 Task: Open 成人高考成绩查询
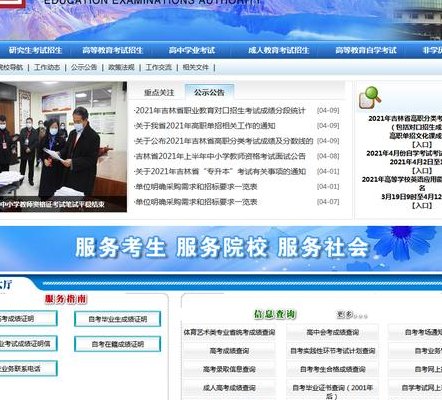point(229,388)
